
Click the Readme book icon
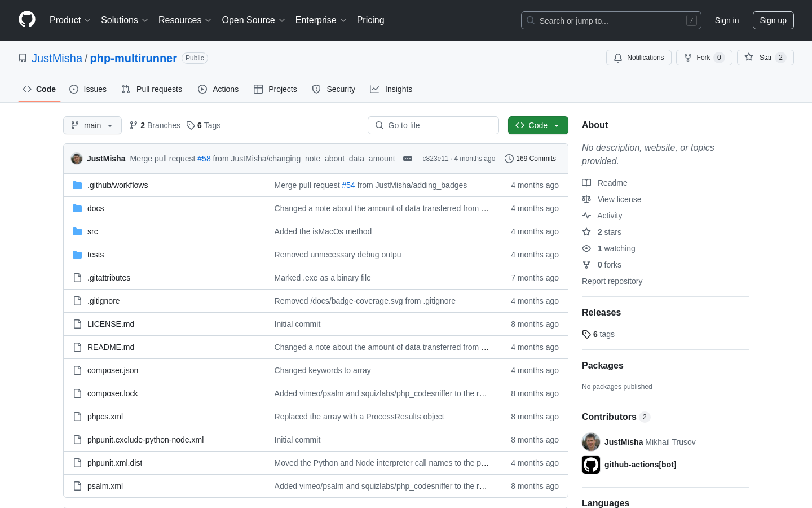[x=586, y=183]
